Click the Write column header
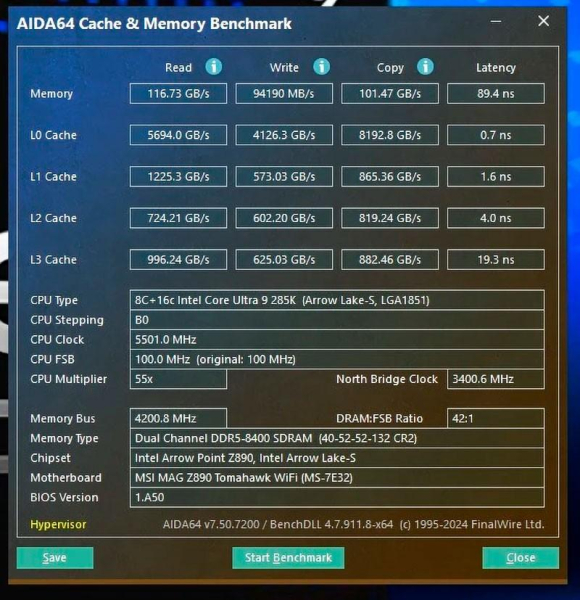This screenshot has height=600, width=580. [284, 68]
